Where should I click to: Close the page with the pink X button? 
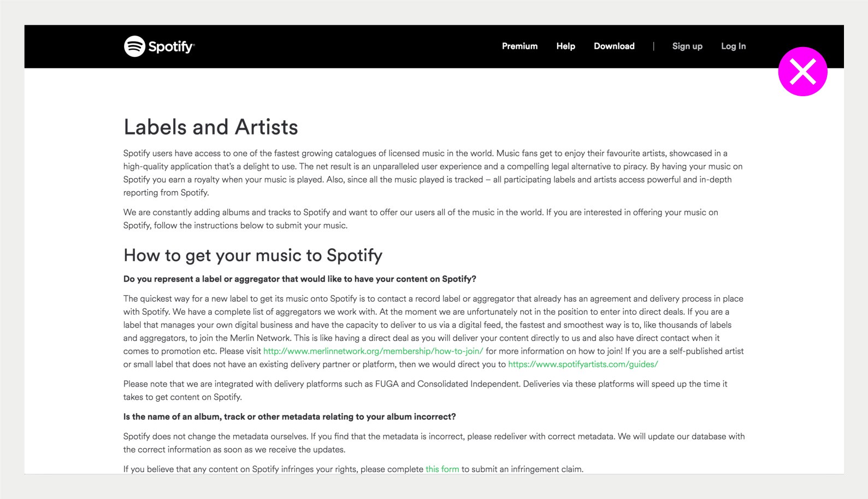(802, 72)
